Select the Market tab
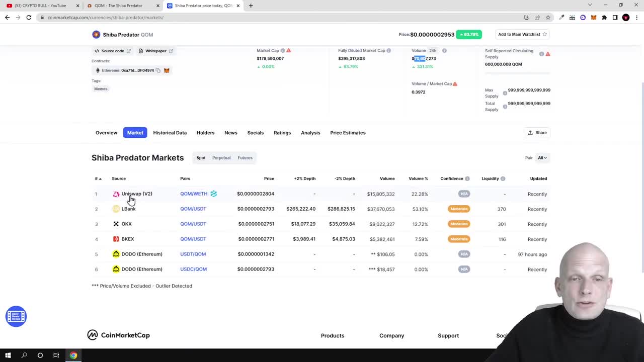Viewport: 644px width, 362px height. click(x=135, y=133)
